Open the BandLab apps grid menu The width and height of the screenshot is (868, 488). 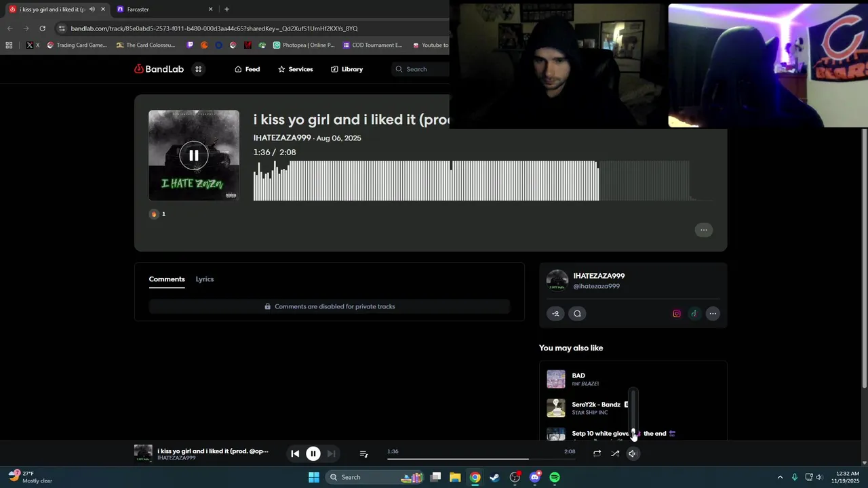coord(199,69)
